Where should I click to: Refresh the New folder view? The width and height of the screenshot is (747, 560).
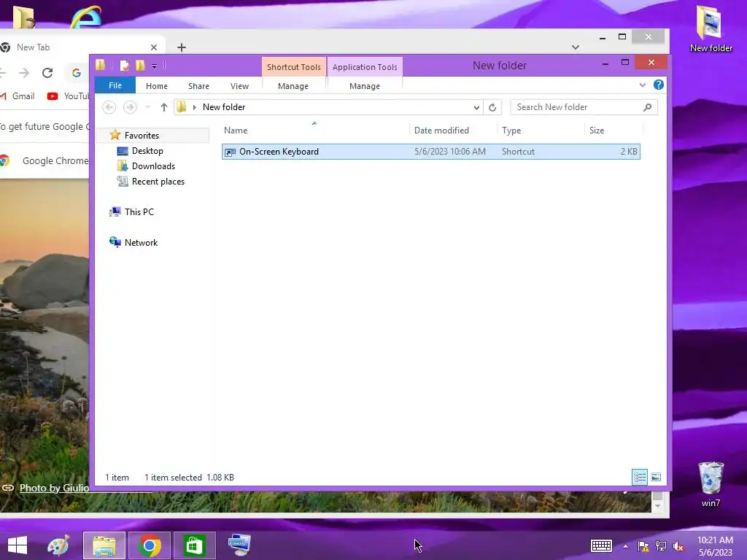coord(492,107)
